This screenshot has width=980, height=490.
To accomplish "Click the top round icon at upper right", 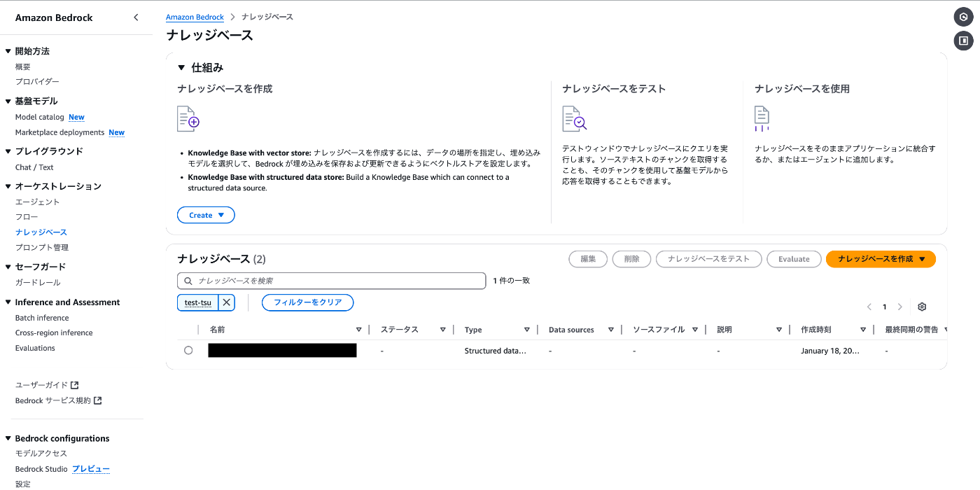I will [x=964, y=17].
